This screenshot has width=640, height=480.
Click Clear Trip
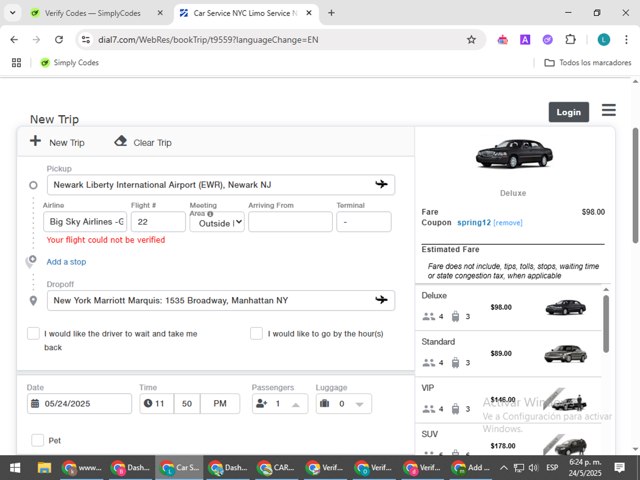click(x=143, y=142)
